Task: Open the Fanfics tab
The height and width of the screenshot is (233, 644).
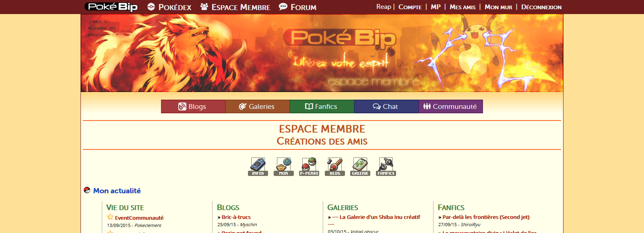Action: coord(322,106)
